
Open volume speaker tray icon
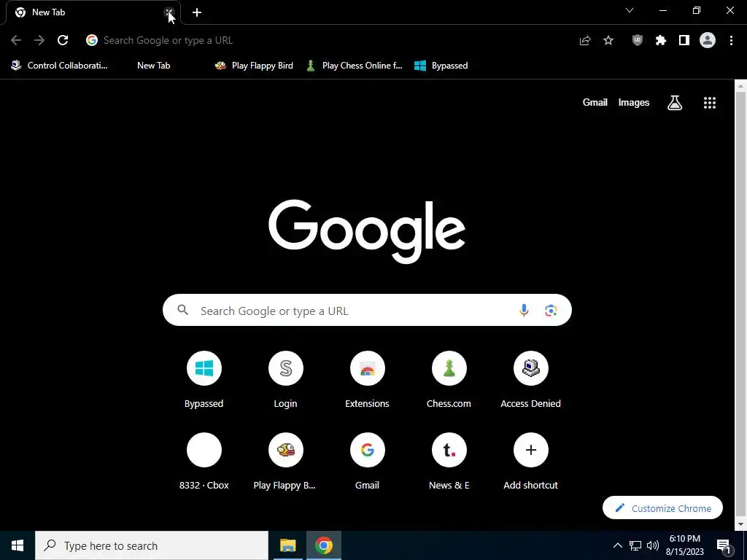click(x=653, y=545)
